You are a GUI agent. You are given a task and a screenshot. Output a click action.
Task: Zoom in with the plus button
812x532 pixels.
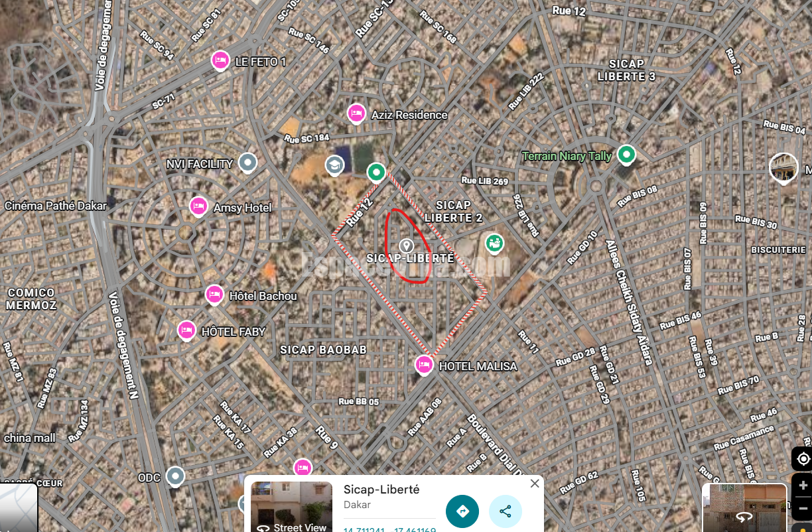803,485
